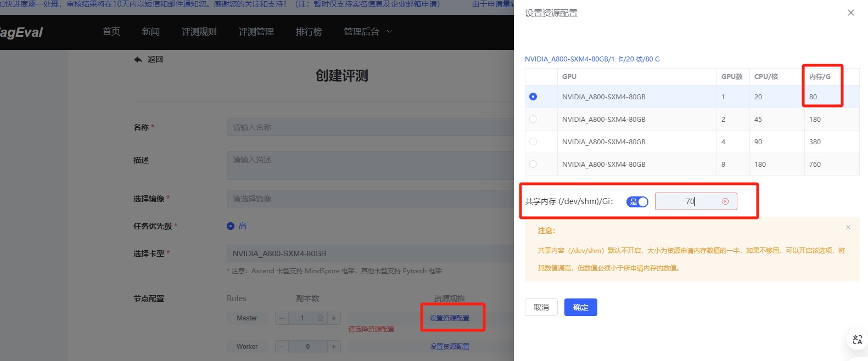Open the 评测规则 menu item
Image resolution: width=868 pixels, height=361 pixels.
tap(199, 32)
